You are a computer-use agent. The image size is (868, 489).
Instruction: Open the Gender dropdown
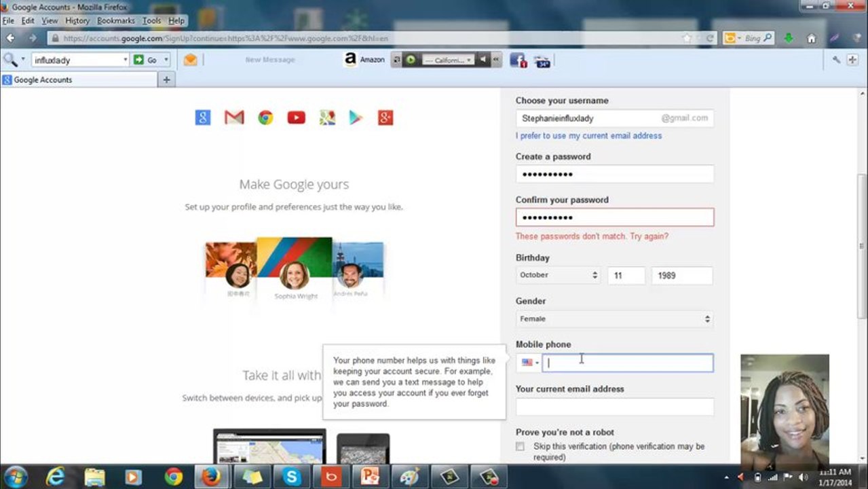tap(614, 319)
